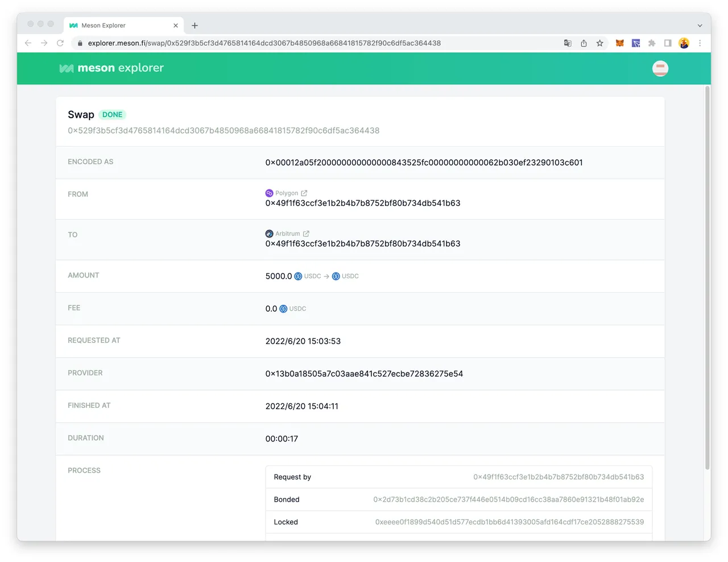Click the share page icon
Viewport: 728px width, 562px height.
pyautogui.click(x=584, y=43)
